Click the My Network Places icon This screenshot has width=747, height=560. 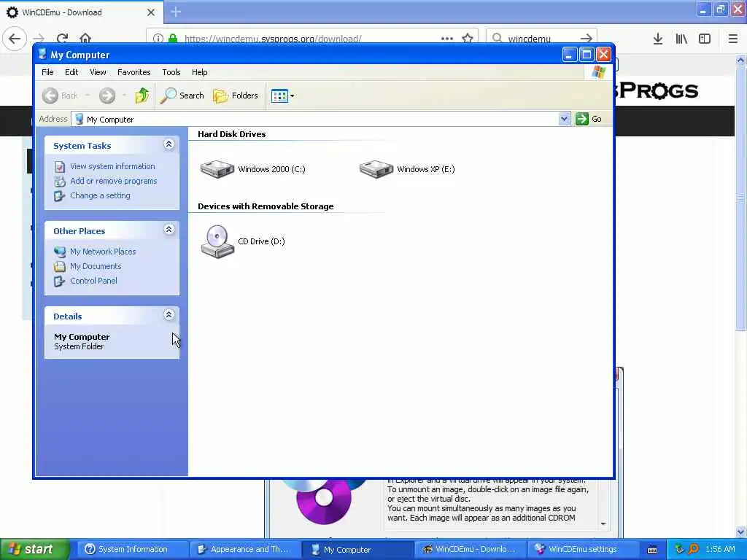pos(60,252)
